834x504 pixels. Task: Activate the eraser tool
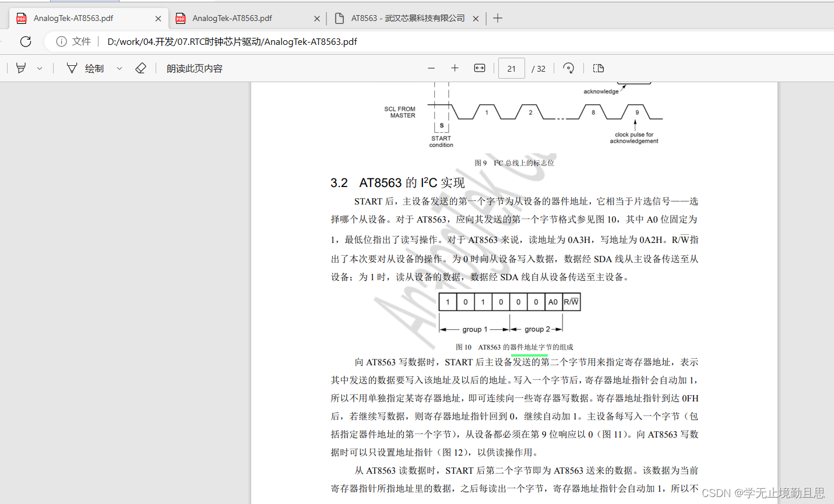click(140, 68)
